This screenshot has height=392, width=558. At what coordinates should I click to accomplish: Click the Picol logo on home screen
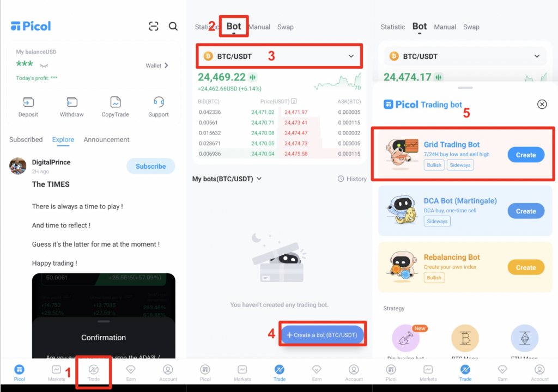pyautogui.click(x=31, y=26)
